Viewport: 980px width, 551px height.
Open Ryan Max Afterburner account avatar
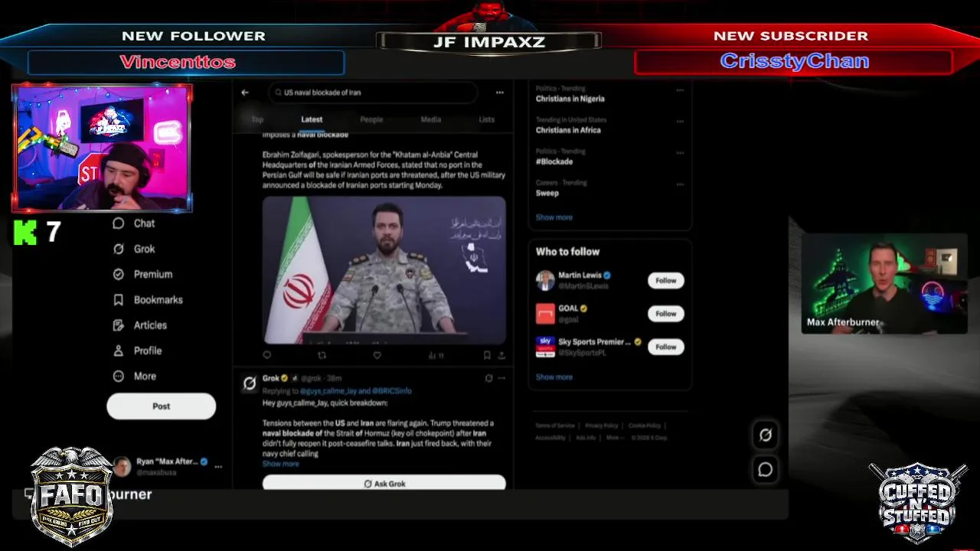pos(122,467)
